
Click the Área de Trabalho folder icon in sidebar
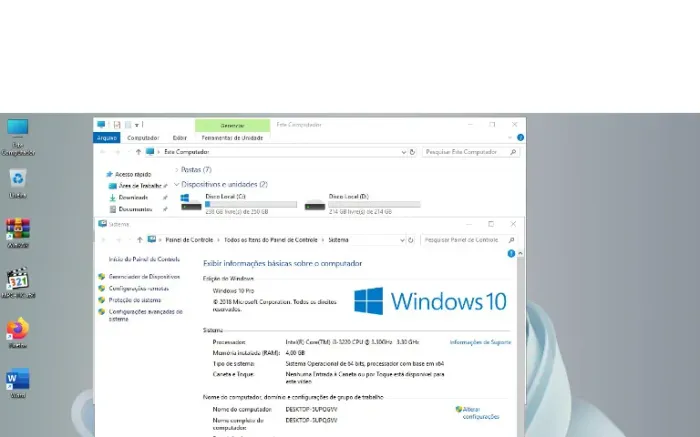(112, 186)
